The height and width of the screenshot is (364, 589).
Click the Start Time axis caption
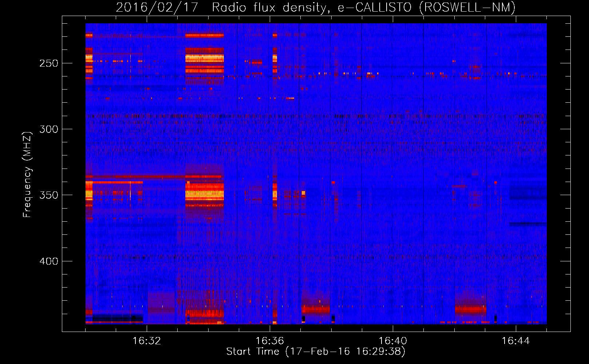point(316,352)
